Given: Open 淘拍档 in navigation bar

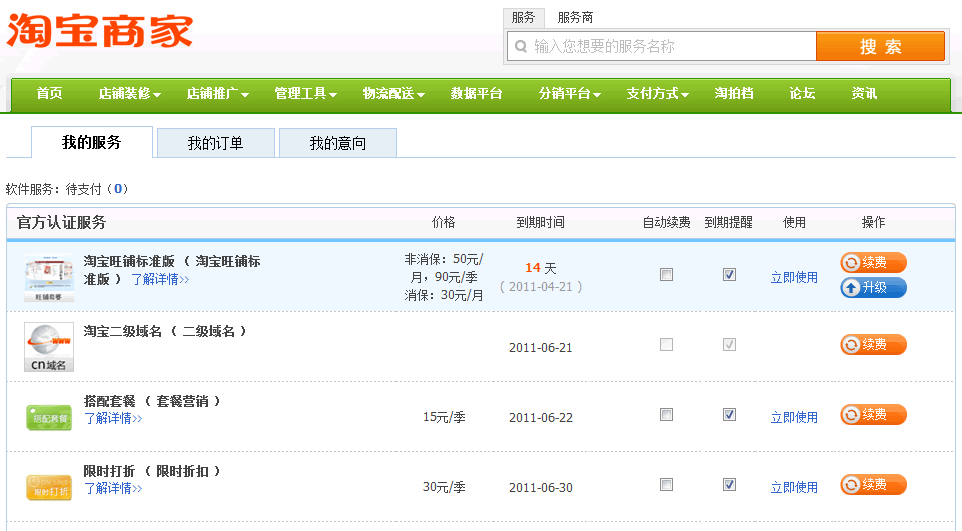Looking at the screenshot, I should click(x=734, y=93).
